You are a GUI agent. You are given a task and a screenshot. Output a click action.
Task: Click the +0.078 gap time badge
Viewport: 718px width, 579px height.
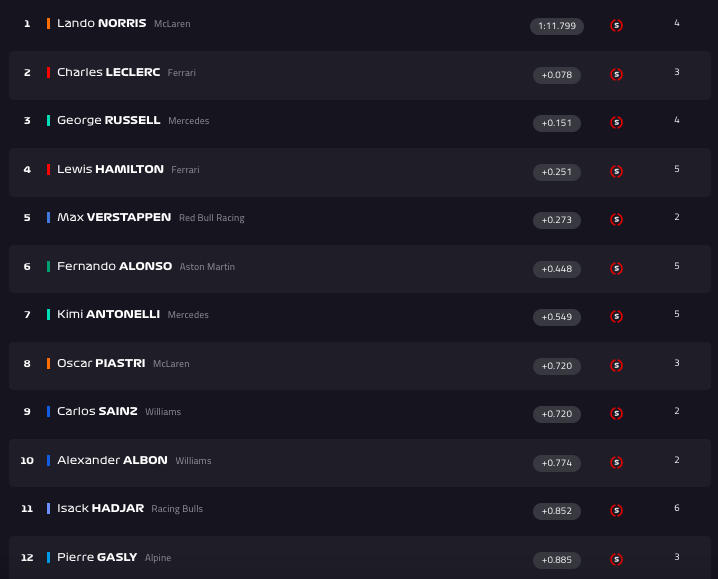coord(557,75)
